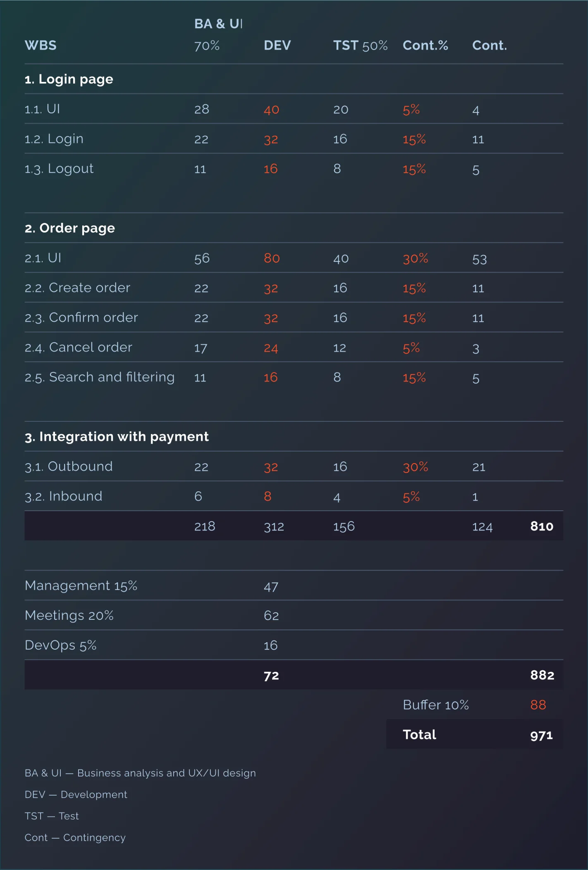The image size is (588, 870).
Task: Click the '1.3. Logout' row label
Action: pyautogui.click(x=59, y=168)
